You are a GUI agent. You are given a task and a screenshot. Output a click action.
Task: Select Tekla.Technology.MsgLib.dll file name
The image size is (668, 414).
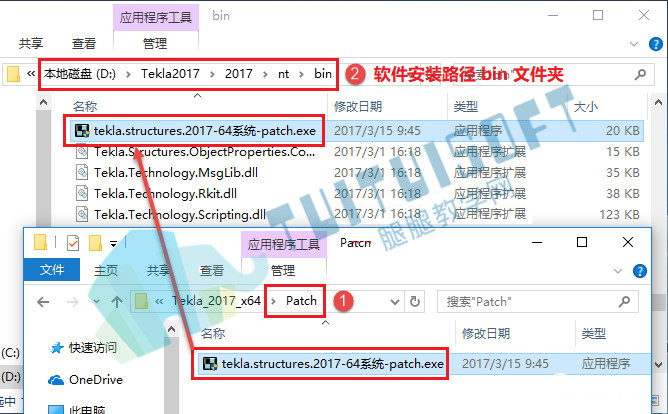(176, 172)
